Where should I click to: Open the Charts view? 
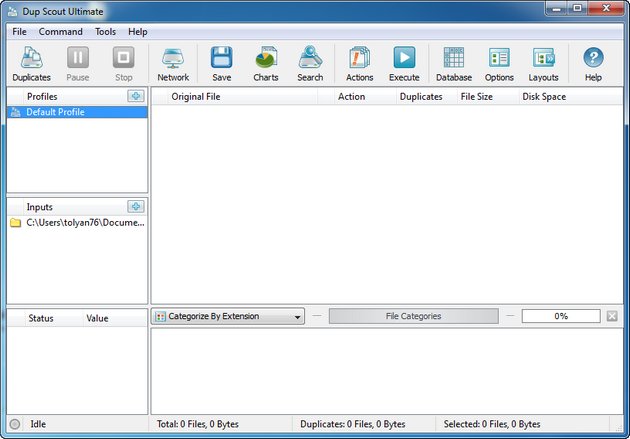pyautogui.click(x=265, y=63)
